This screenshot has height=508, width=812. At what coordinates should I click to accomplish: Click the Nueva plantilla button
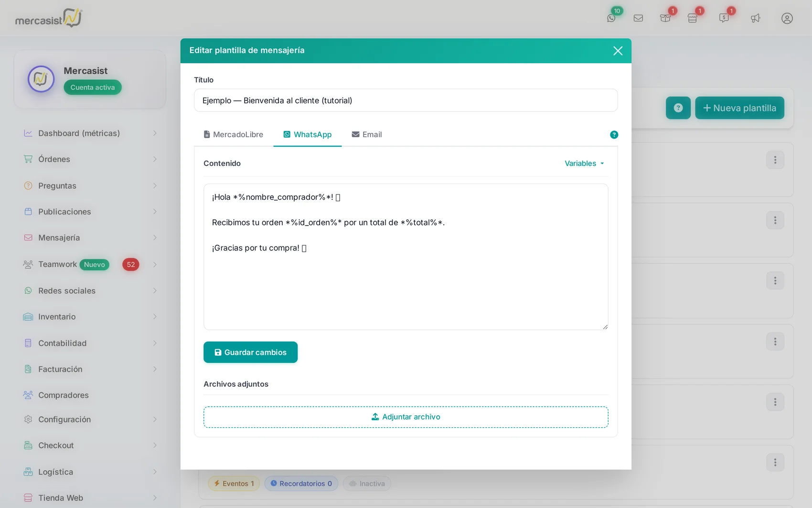click(x=739, y=108)
